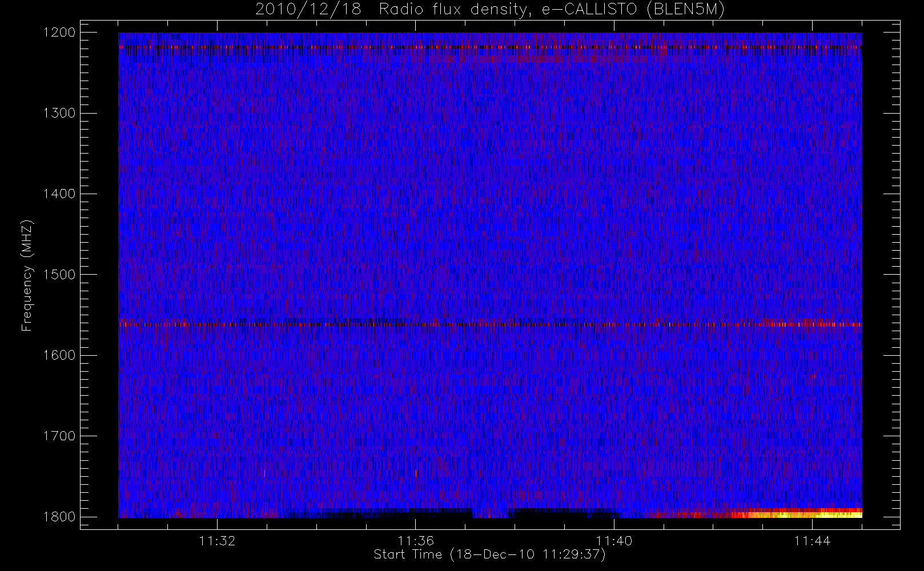The height and width of the screenshot is (571, 924).
Task: Click the 1700 frequency tick label
Action: click(x=59, y=436)
